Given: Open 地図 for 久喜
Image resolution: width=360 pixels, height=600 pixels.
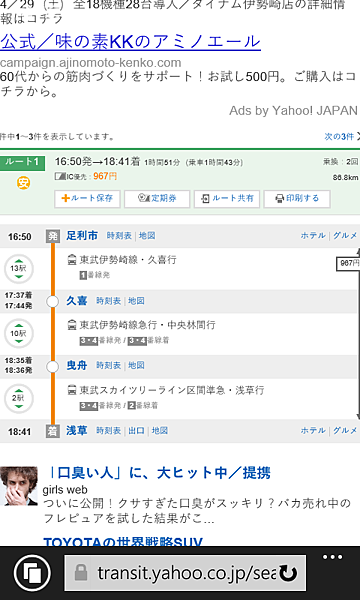Looking at the screenshot, I should pos(136,301).
